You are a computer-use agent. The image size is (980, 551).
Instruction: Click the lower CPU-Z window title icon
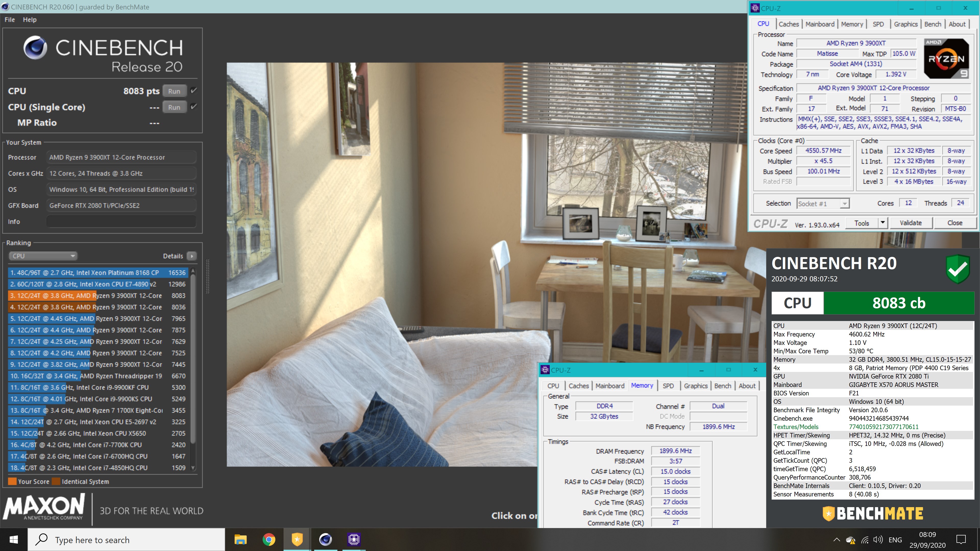[545, 370]
